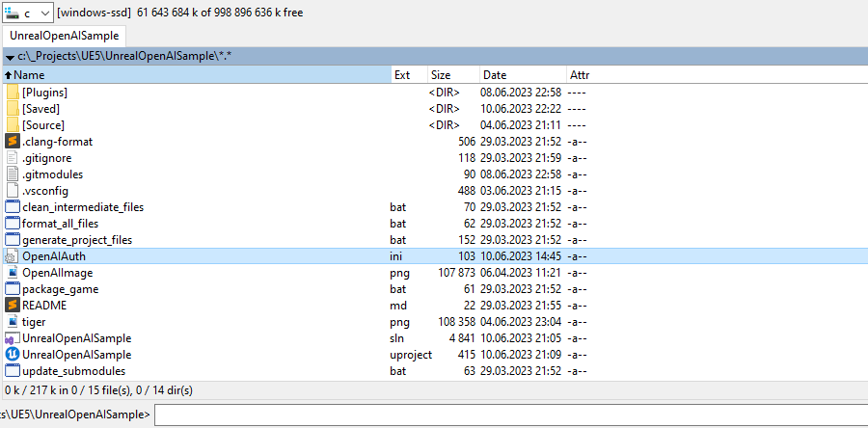Click the ini extension of OpenAIAuth
The width and height of the screenshot is (868, 428).
(x=395, y=256)
